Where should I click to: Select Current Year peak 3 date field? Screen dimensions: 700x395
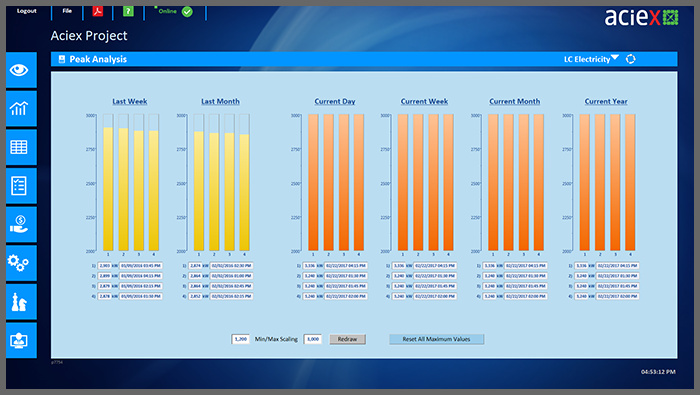(617, 286)
